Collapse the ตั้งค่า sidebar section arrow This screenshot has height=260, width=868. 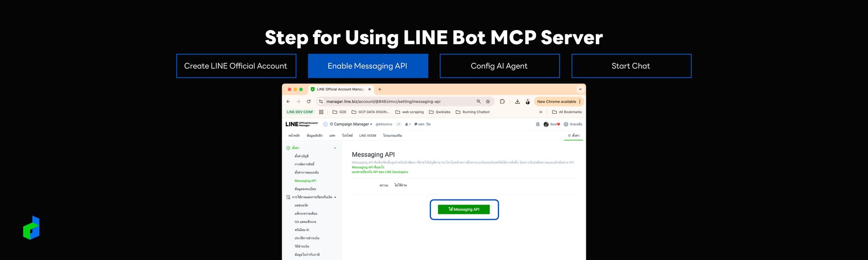(335, 148)
